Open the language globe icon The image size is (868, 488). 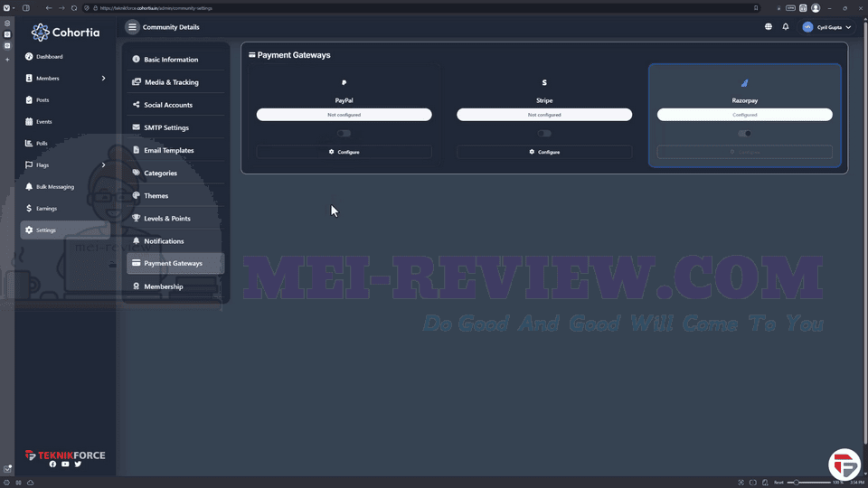[x=769, y=26]
